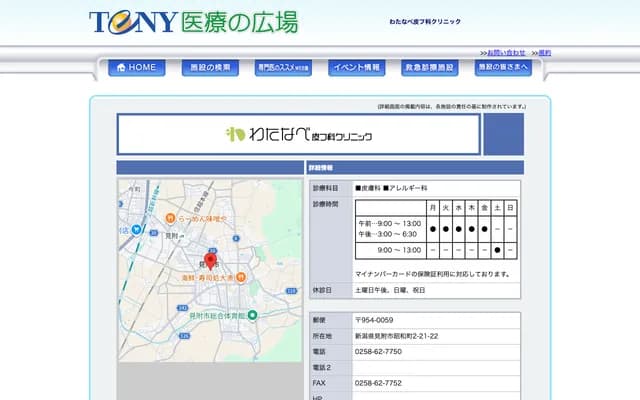Go to the イベント情報 tab

tap(356, 68)
